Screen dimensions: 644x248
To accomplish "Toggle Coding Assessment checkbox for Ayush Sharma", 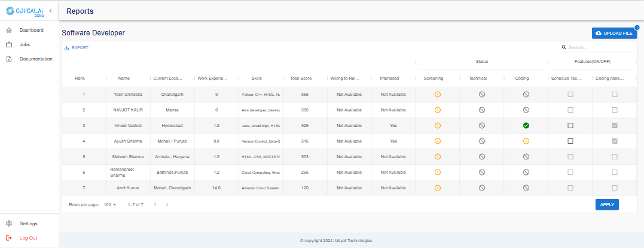I will (x=615, y=141).
